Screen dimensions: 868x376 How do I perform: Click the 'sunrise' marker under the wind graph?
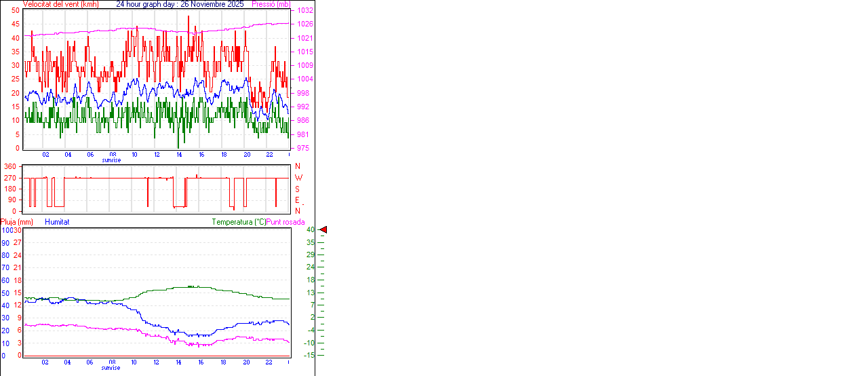tap(112, 160)
